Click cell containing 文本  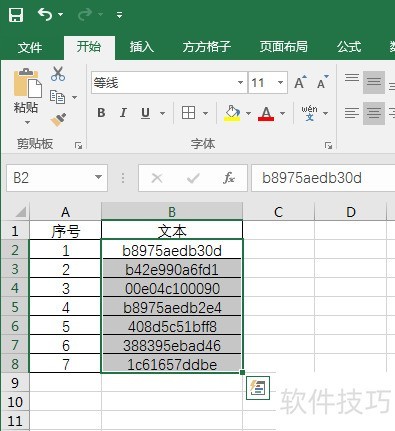point(172,231)
